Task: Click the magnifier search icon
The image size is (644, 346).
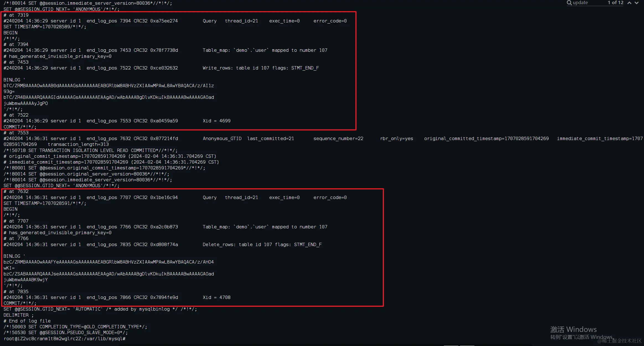Action: coord(569,3)
